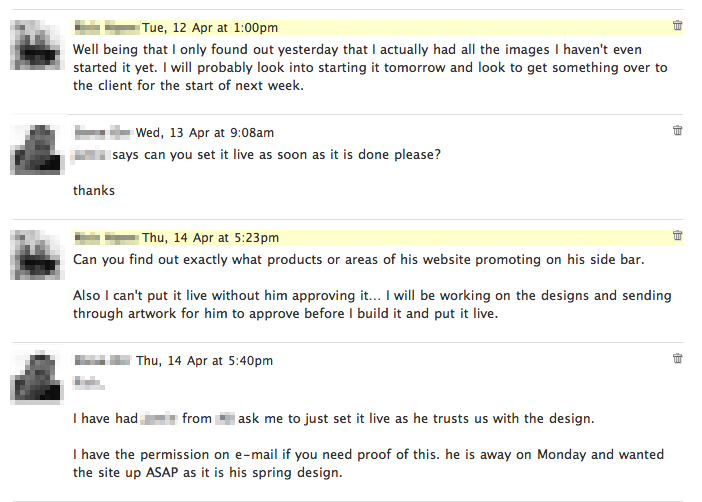
Task: Click the "permission on e-mail" message text
Action: pyautogui.click(x=368, y=463)
